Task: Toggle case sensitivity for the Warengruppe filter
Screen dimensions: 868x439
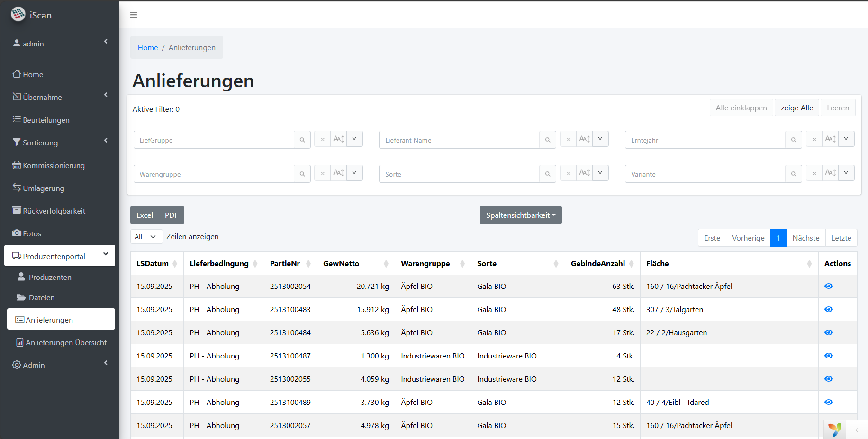Action: point(338,173)
